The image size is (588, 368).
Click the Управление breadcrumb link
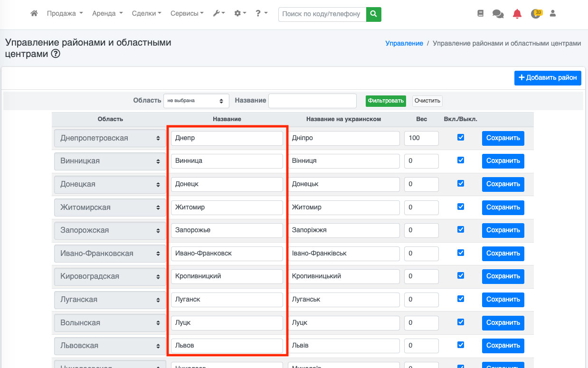pos(404,43)
